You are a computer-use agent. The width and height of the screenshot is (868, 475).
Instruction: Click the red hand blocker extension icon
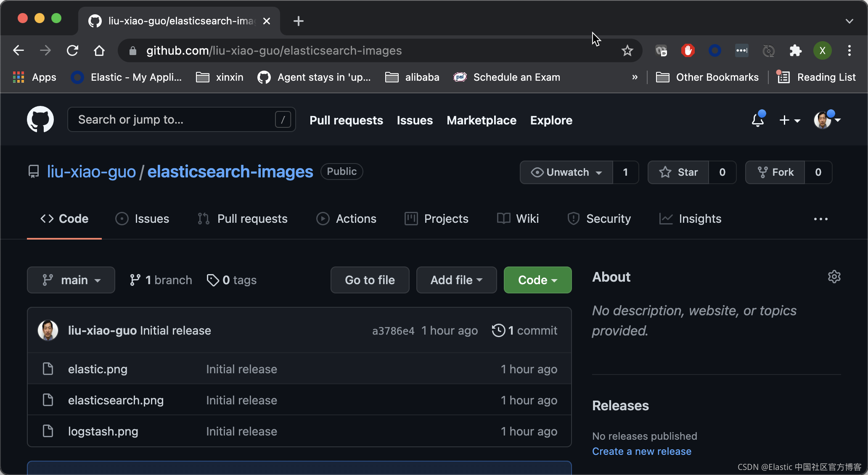pos(688,50)
